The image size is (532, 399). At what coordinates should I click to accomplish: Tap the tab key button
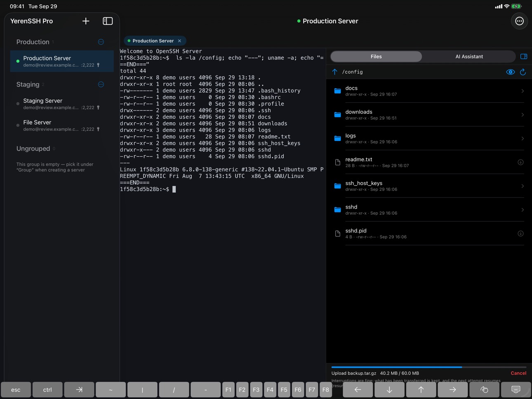coord(79,390)
